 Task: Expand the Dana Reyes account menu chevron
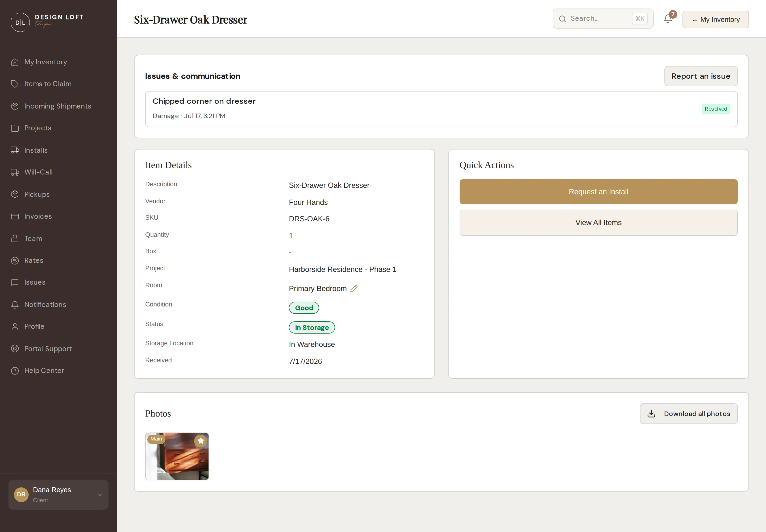pos(100,495)
